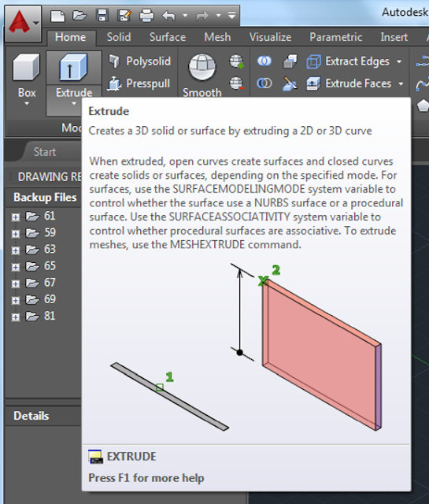Click the Backup Files section header
The width and height of the screenshot is (429, 504).
pos(43,198)
